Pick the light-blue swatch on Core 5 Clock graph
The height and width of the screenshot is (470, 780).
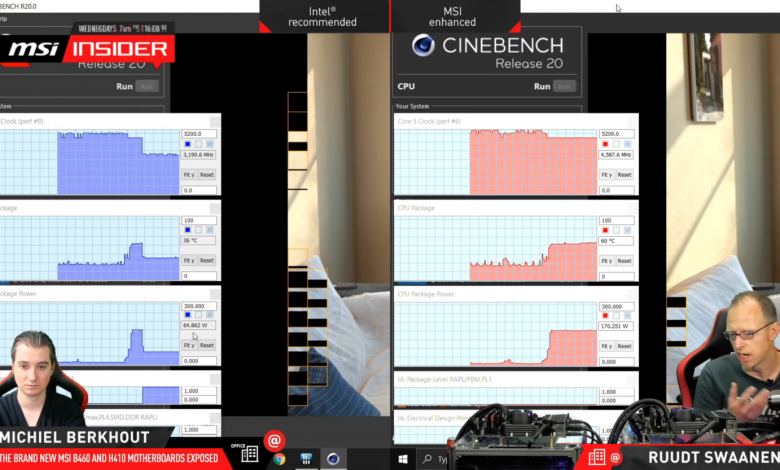(628, 144)
